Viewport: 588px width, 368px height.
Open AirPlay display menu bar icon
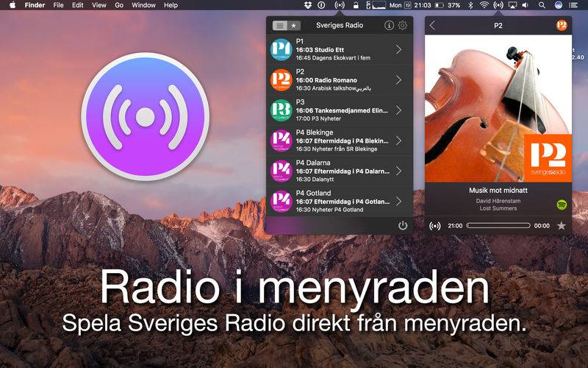coord(512,5)
